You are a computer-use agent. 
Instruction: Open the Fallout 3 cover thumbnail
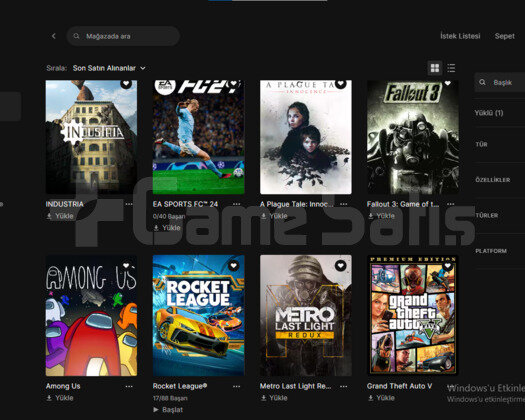click(x=413, y=137)
